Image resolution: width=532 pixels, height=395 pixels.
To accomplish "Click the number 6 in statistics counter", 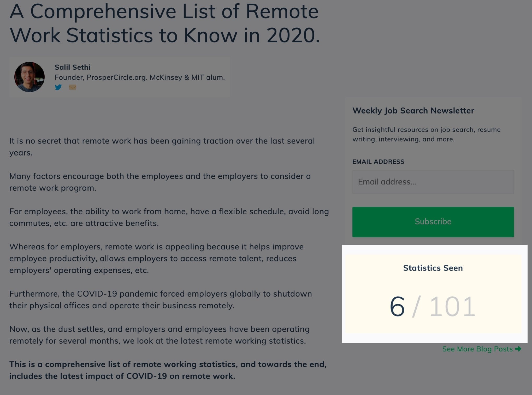I will (397, 307).
